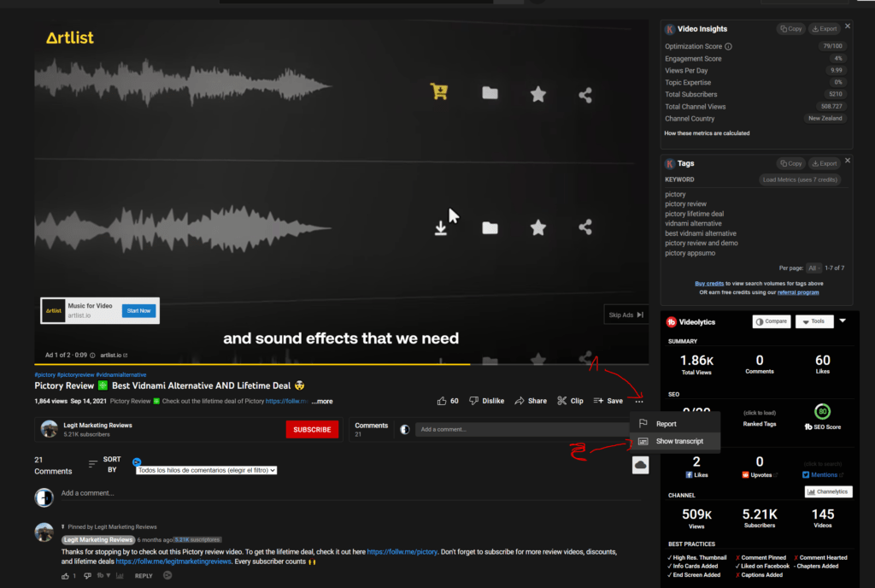
Task: Click Load Metrics (uses 7 credits)
Action: pos(800,179)
